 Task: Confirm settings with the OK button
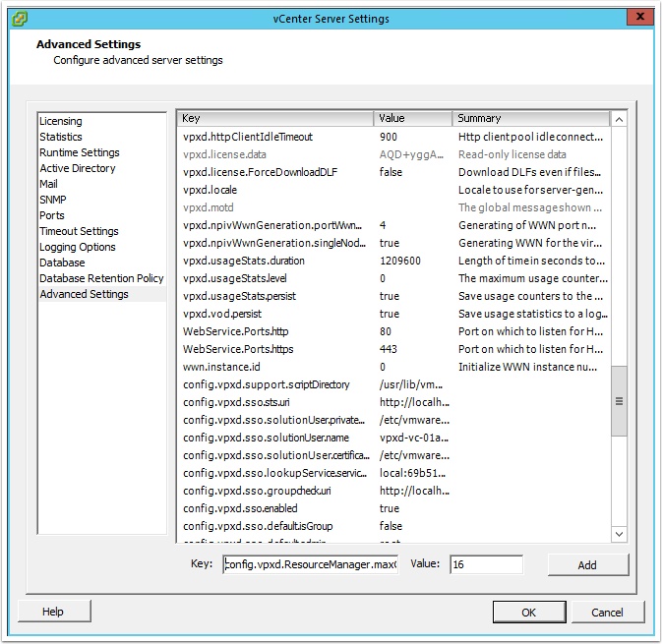click(x=529, y=613)
